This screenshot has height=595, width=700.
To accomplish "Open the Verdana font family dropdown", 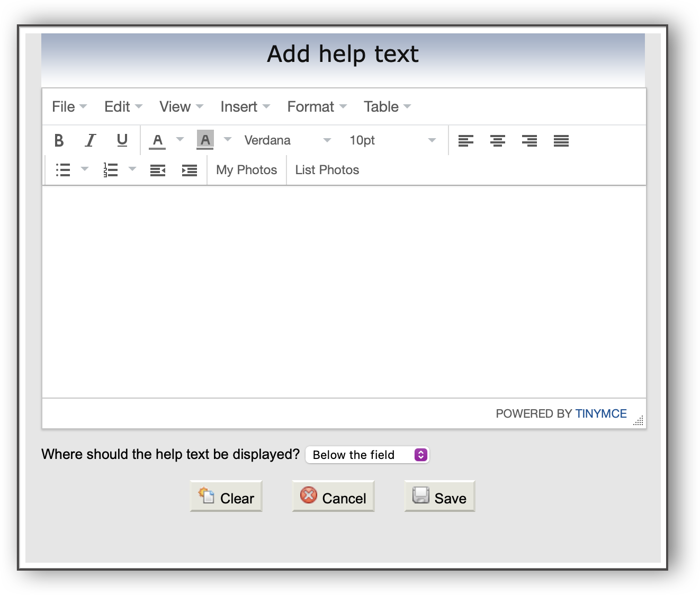I will tap(288, 140).
